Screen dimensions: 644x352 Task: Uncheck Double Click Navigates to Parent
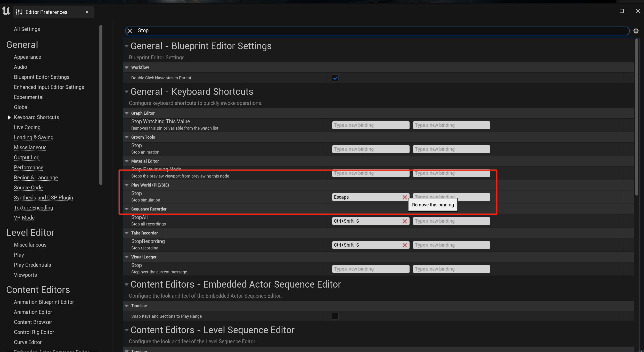tap(335, 78)
